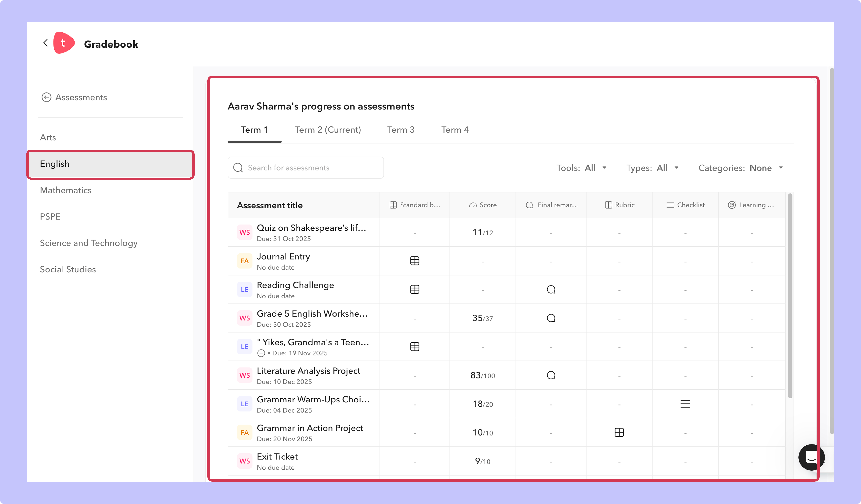Open the Reading Challenge assessment
The image size is (861, 504).
[x=295, y=285]
